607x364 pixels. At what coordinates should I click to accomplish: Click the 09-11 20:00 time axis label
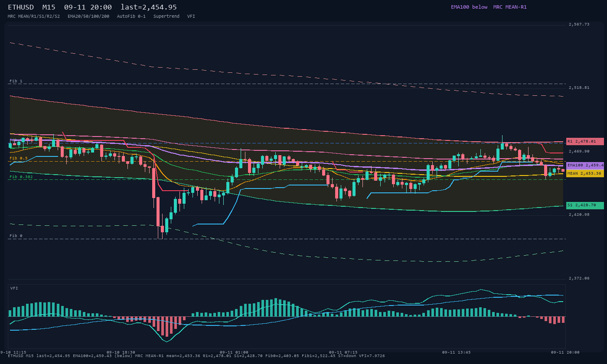pos(565,352)
